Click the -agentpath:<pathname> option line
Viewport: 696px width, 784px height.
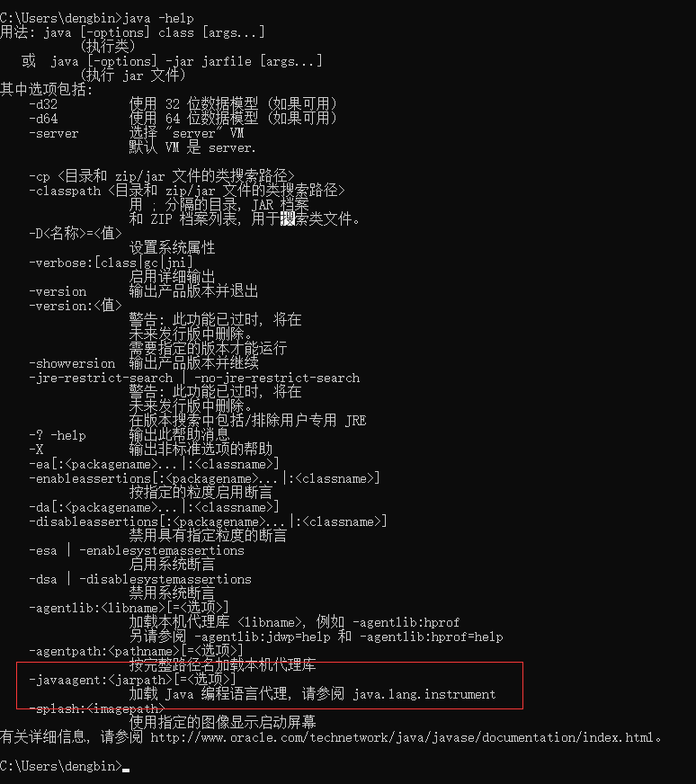click(x=136, y=651)
